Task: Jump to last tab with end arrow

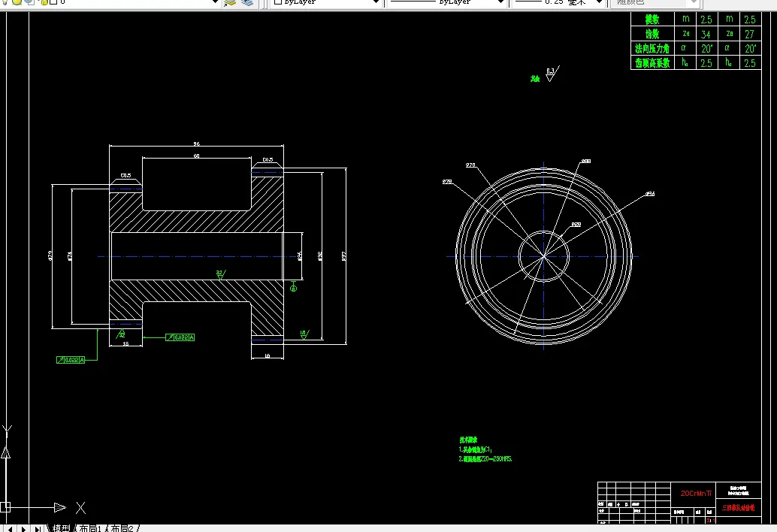Action: (x=37, y=528)
